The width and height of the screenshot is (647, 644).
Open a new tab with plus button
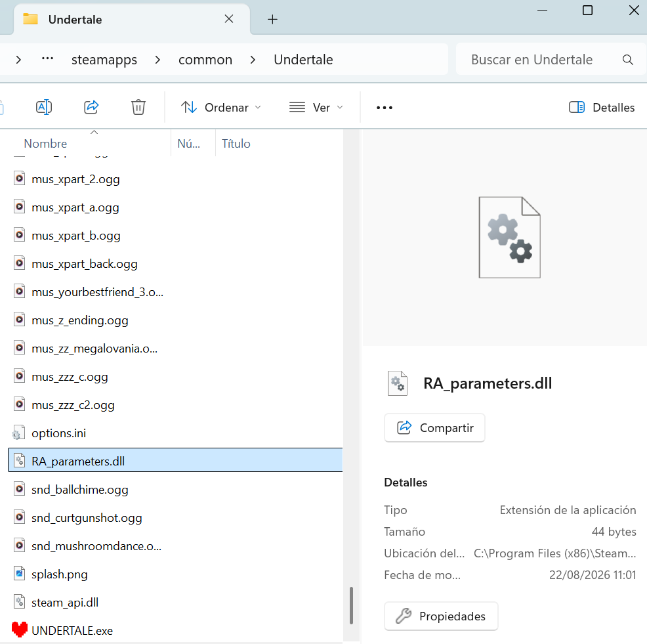tap(272, 20)
